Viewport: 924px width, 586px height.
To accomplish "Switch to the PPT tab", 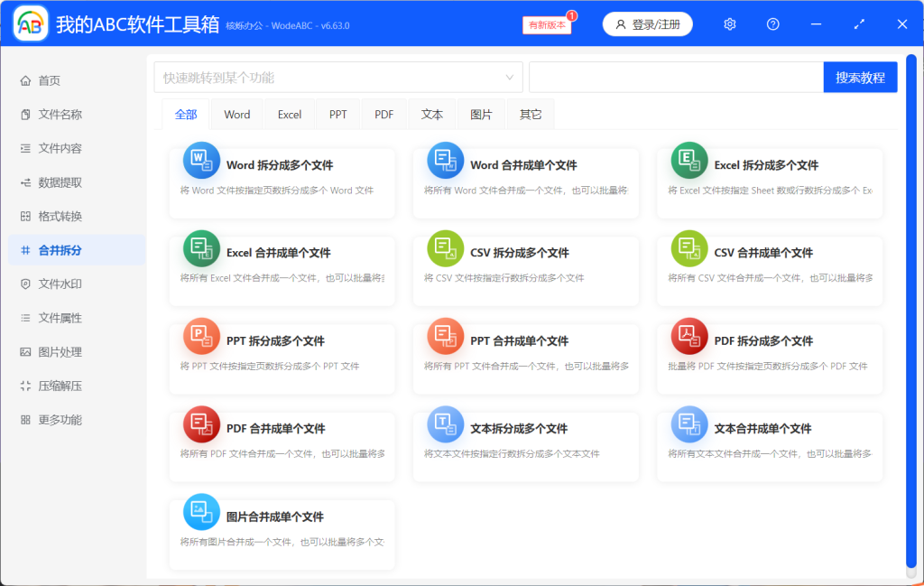I will click(337, 115).
